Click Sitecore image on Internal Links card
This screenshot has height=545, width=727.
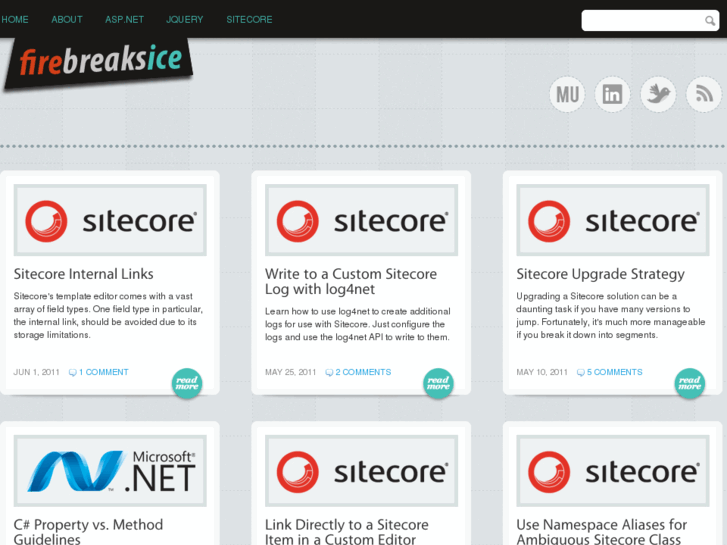point(110,220)
